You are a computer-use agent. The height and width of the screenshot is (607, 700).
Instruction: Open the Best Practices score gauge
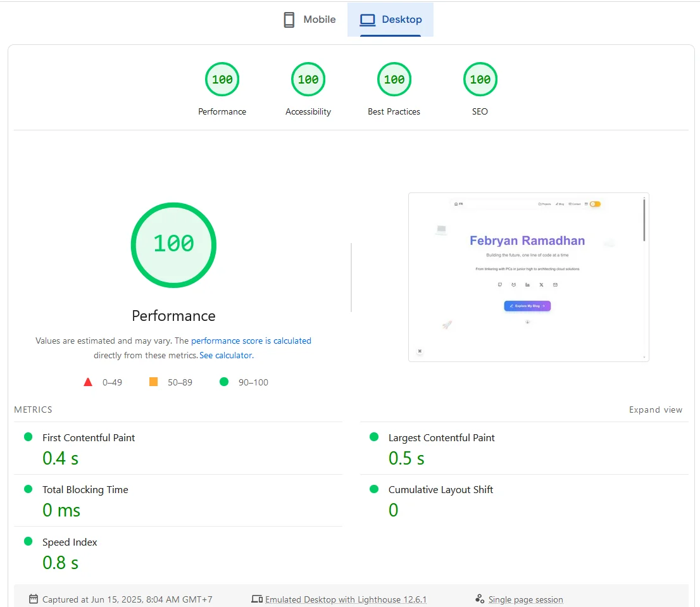tap(394, 80)
